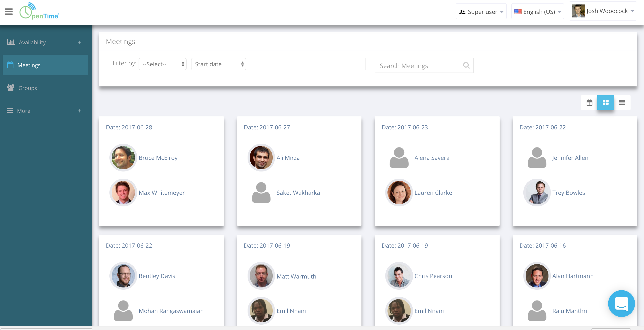Click the Groups sidebar icon
The height and width of the screenshot is (330, 644).
[x=11, y=88]
